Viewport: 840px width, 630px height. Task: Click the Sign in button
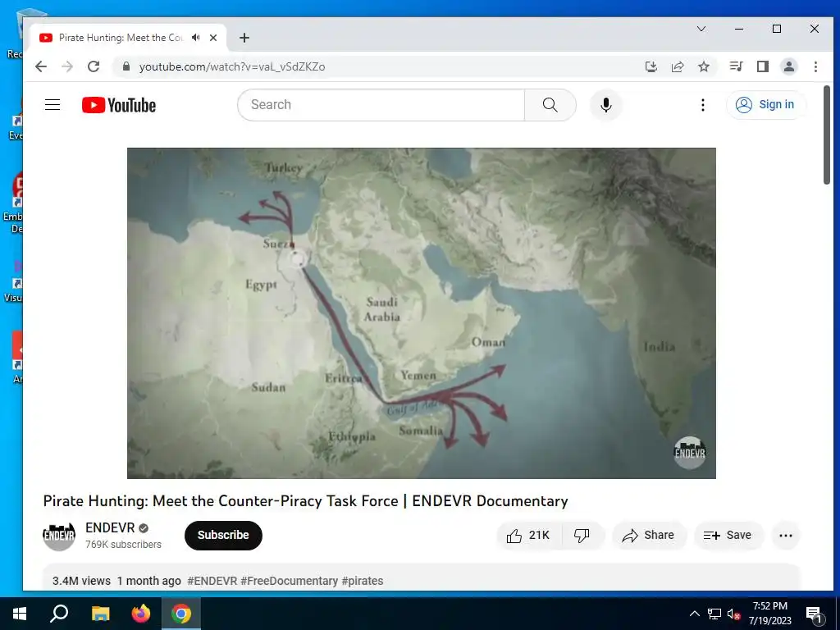(765, 104)
